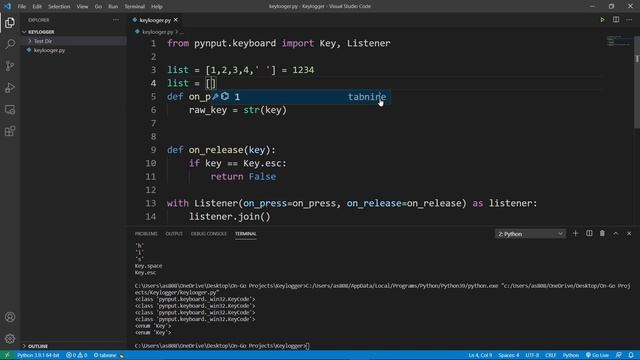
Task: Click the VS Code logo icon
Action: 7,6
